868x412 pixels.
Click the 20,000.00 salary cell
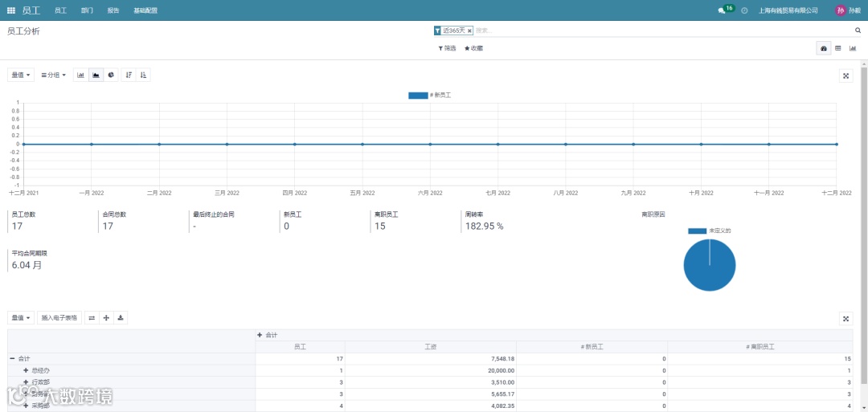click(430, 370)
